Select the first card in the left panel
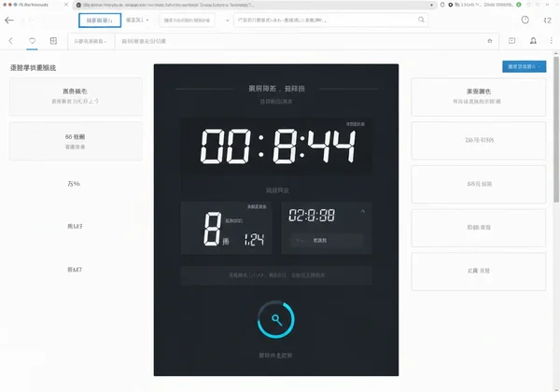Screen dimensions: 560x392 [x=76, y=96]
